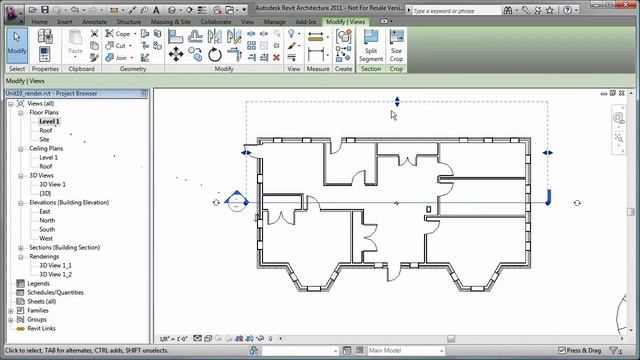Select the 3D View 1_2 rendering
This screenshot has width=640, height=360.
[56, 275]
